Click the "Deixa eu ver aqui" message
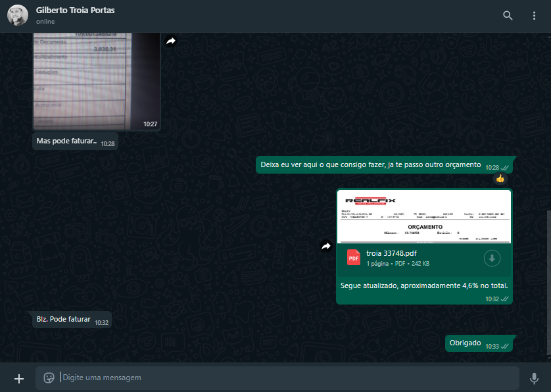Screen dimensions: 551x392 click(x=371, y=165)
